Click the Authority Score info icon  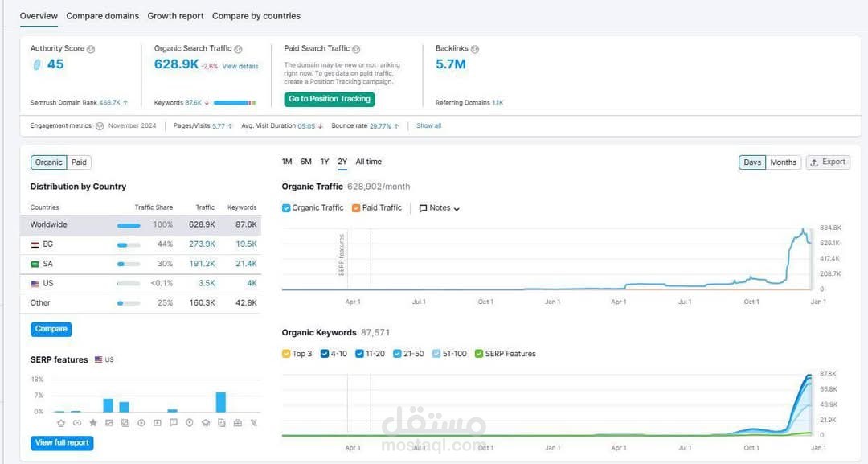pyautogui.click(x=91, y=49)
